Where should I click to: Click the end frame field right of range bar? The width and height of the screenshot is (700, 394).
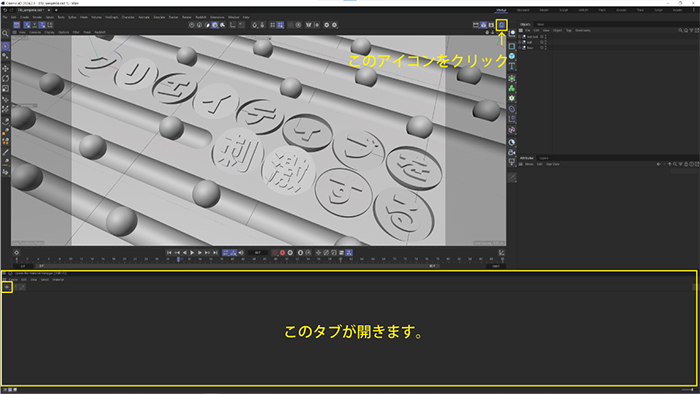496,266
